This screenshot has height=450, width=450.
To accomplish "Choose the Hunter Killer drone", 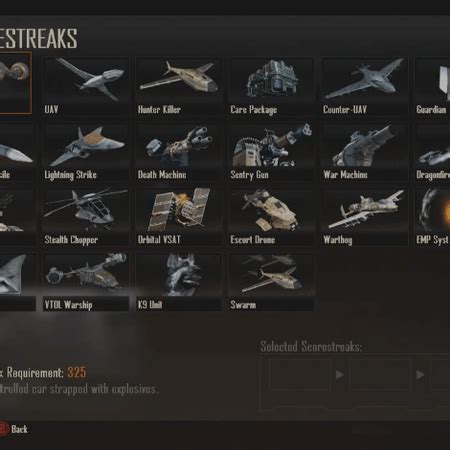I will pyautogui.click(x=179, y=86).
